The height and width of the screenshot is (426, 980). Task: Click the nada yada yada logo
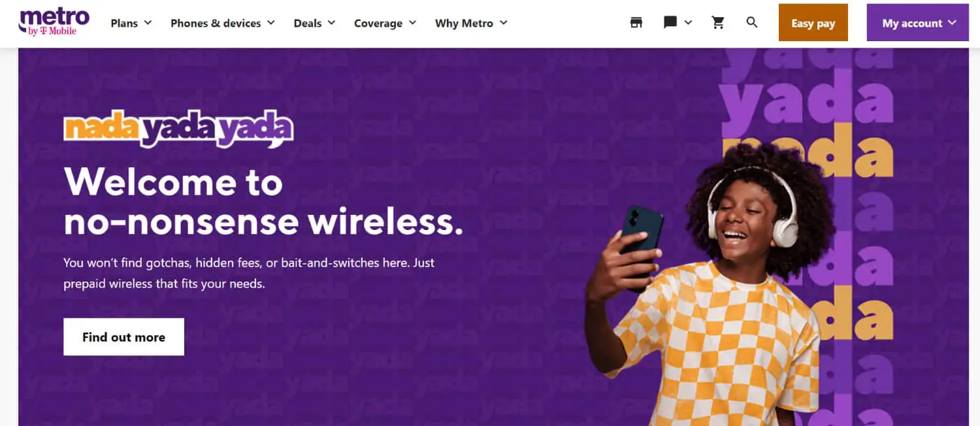(x=178, y=129)
